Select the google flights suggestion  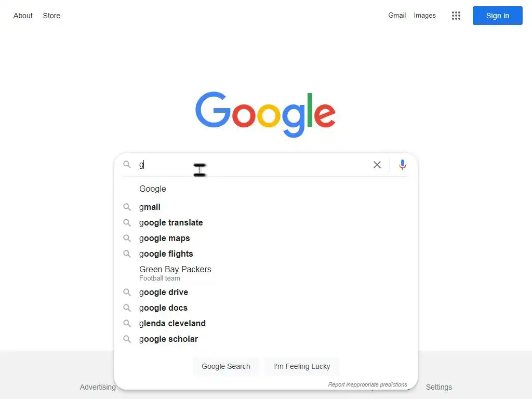pyautogui.click(x=166, y=254)
